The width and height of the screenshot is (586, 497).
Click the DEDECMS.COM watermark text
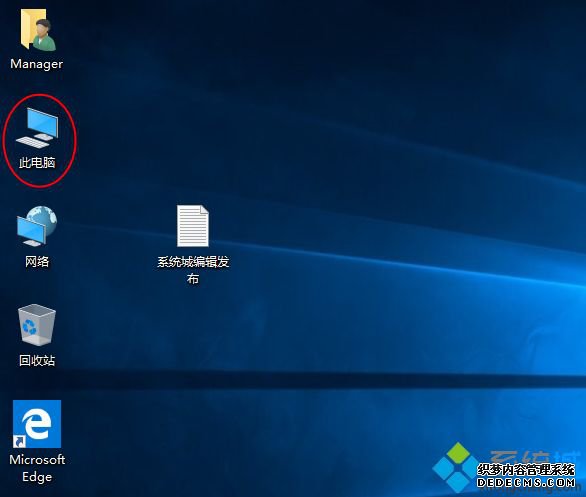point(526,482)
